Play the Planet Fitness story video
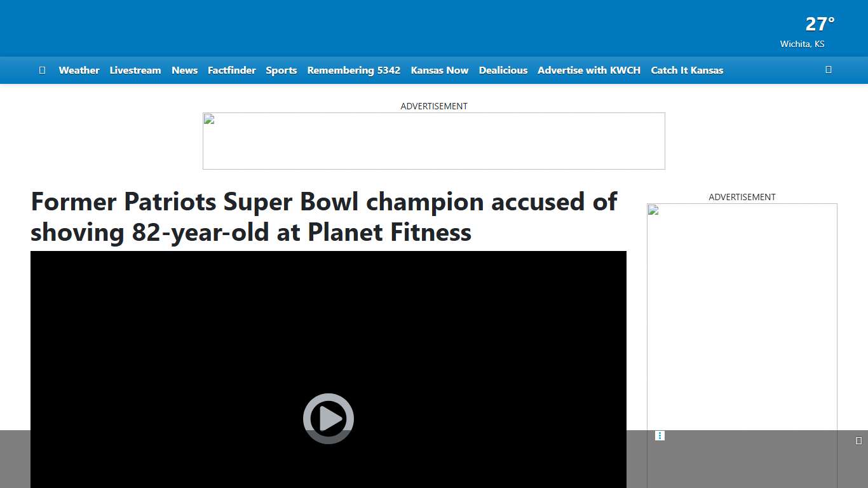 click(x=328, y=418)
